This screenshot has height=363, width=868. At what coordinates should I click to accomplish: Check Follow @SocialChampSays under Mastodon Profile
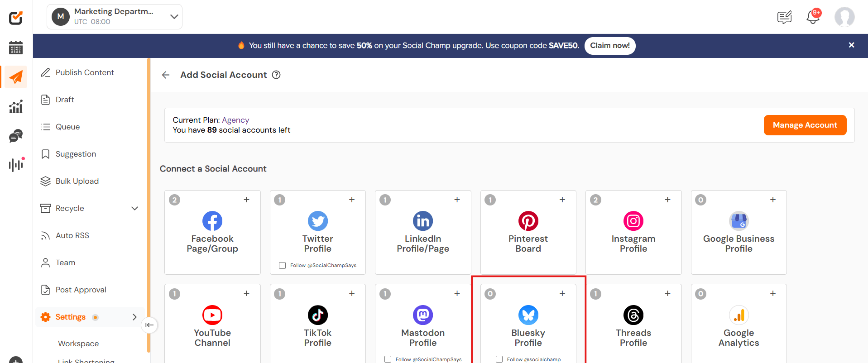point(388,359)
